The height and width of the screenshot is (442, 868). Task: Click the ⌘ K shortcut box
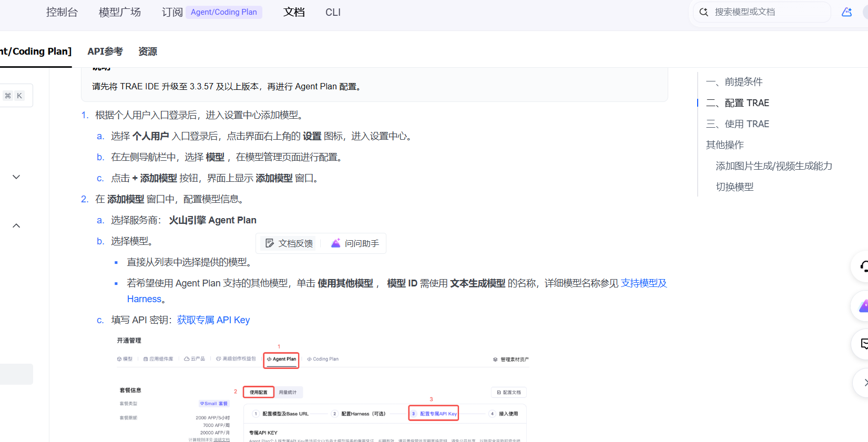[14, 96]
